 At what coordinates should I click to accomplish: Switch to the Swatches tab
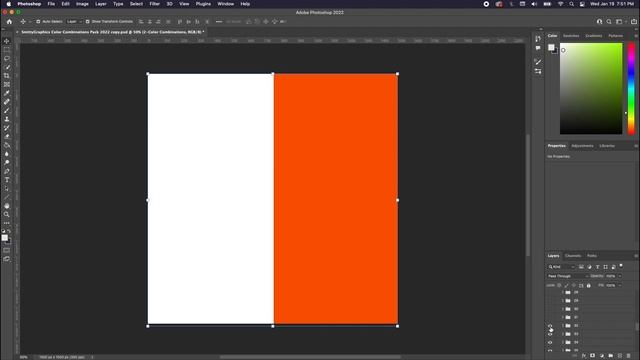(x=571, y=36)
